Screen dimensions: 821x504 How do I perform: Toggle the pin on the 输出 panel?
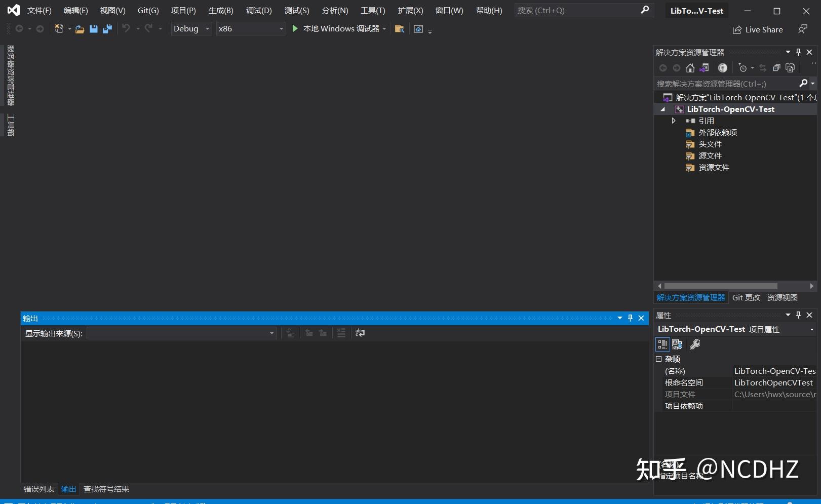[x=630, y=318]
